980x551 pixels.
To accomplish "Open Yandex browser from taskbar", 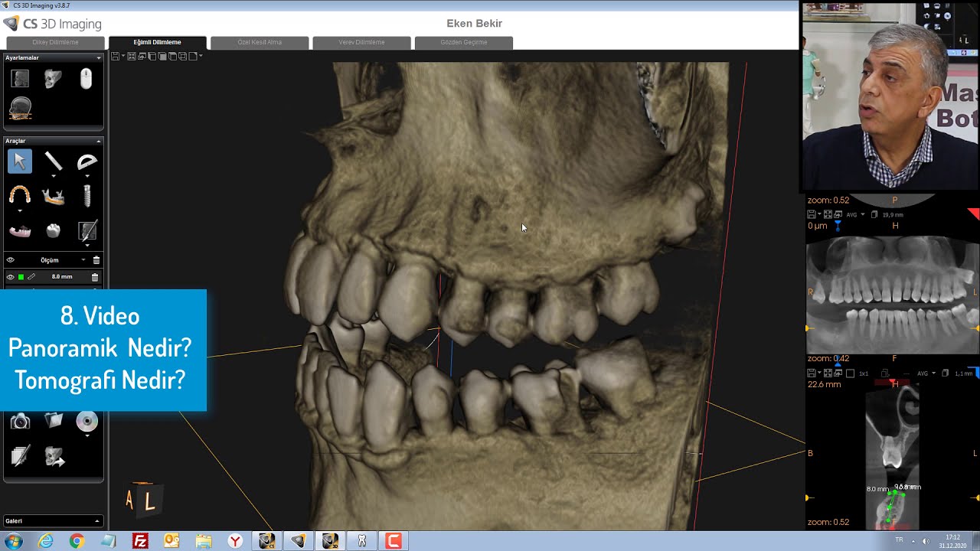I will tap(235, 541).
